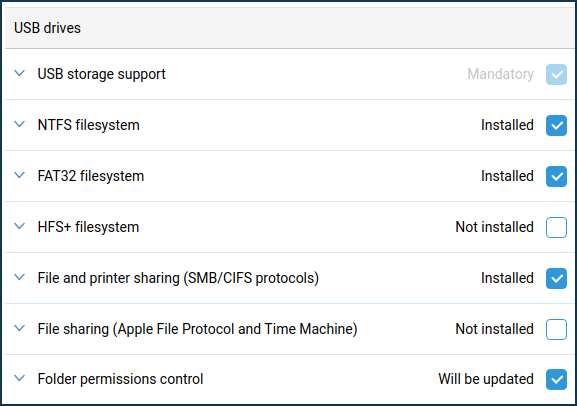Image resolution: width=577 pixels, height=406 pixels.
Task: Show details via the SMB/CIFS sharing chevron
Action: click(x=20, y=277)
